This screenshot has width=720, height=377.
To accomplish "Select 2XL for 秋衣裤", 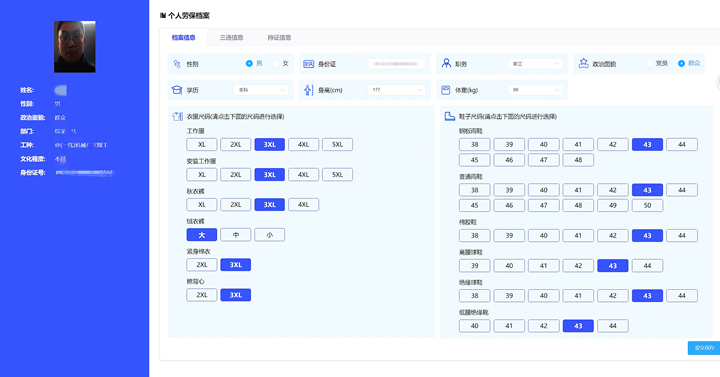I will (x=236, y=205).
